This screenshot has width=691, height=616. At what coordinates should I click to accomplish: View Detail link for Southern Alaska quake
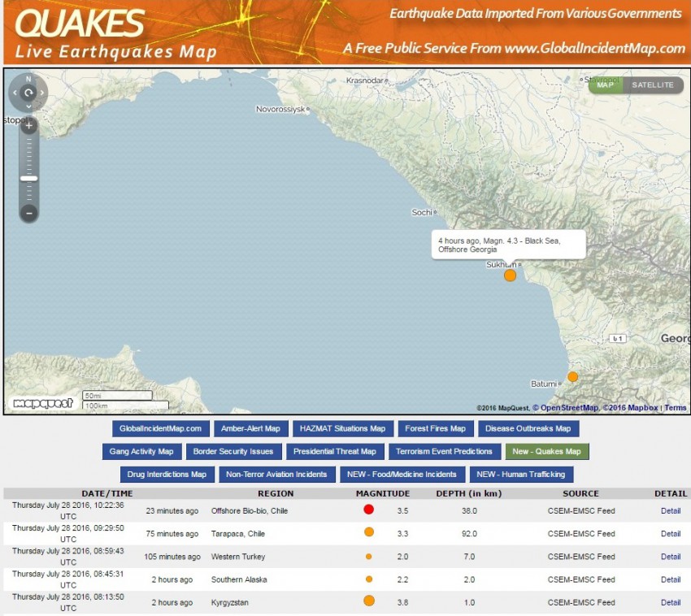pos(671,579)
